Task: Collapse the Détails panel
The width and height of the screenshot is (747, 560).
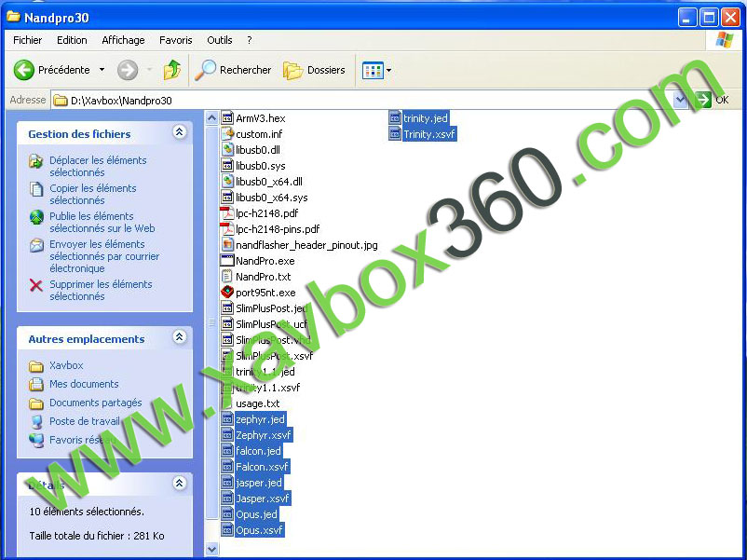Action: click(179, 484)
